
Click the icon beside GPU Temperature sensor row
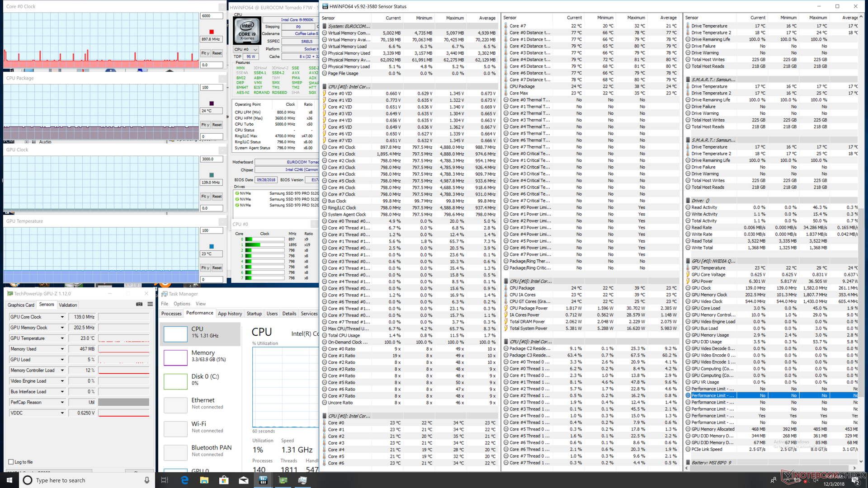688,268
